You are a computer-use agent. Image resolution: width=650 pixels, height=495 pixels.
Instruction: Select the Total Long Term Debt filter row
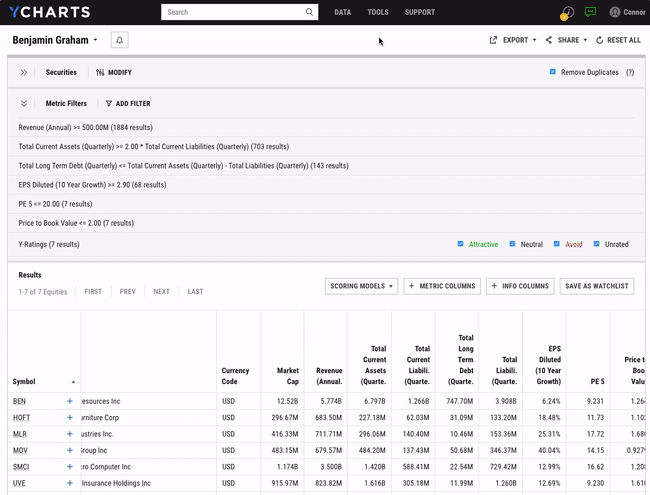coord(326,166)
